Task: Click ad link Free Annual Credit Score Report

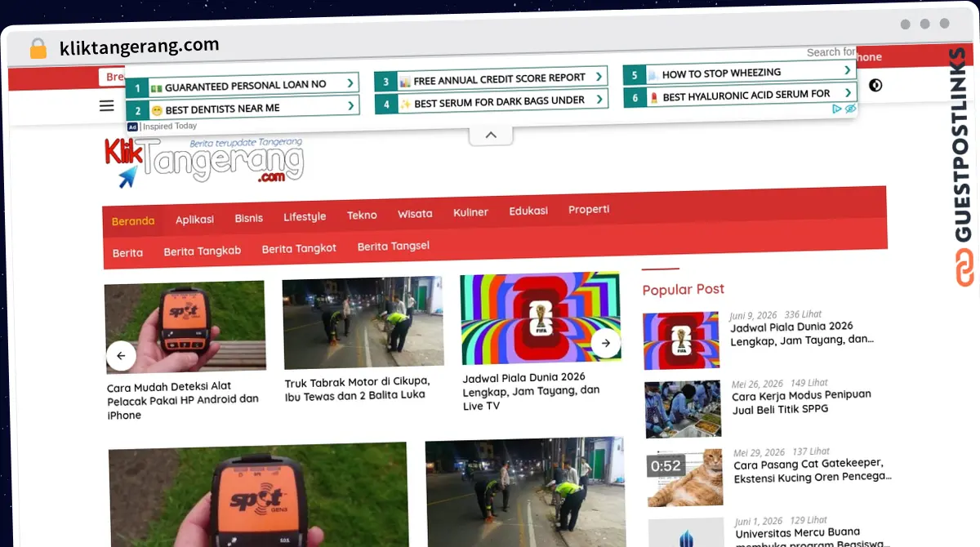Action: tap(492, 79)
